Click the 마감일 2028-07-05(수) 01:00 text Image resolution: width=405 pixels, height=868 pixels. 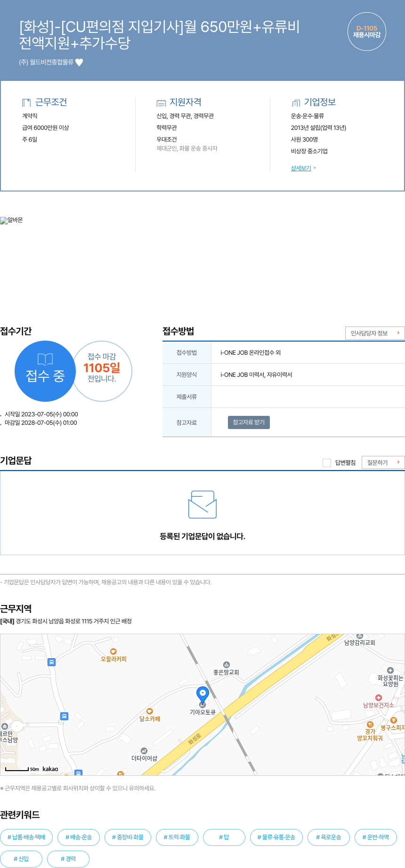[41, 423]
